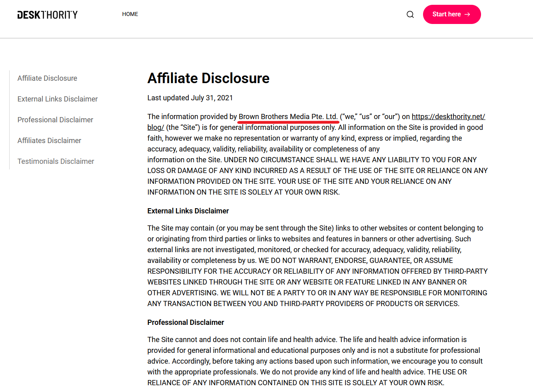The height and width of the screenshot is (392, 533).
Task: Click the External Links Disclaimer section heading
Action: [188, 211]
